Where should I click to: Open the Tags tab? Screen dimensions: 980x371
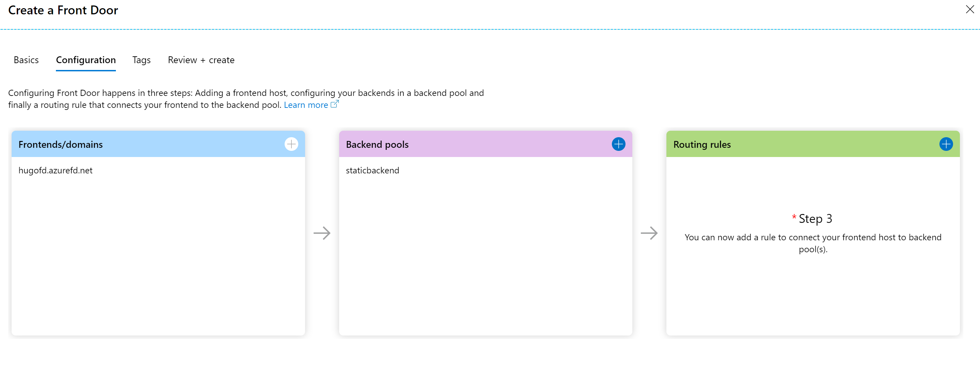point(141,60)
